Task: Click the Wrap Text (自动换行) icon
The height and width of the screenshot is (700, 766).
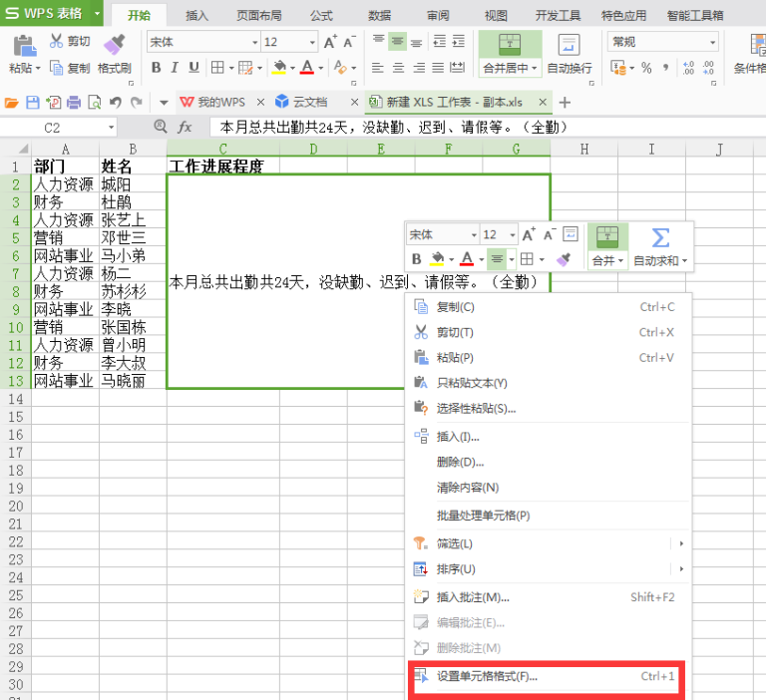Action: tap(570, 45)
